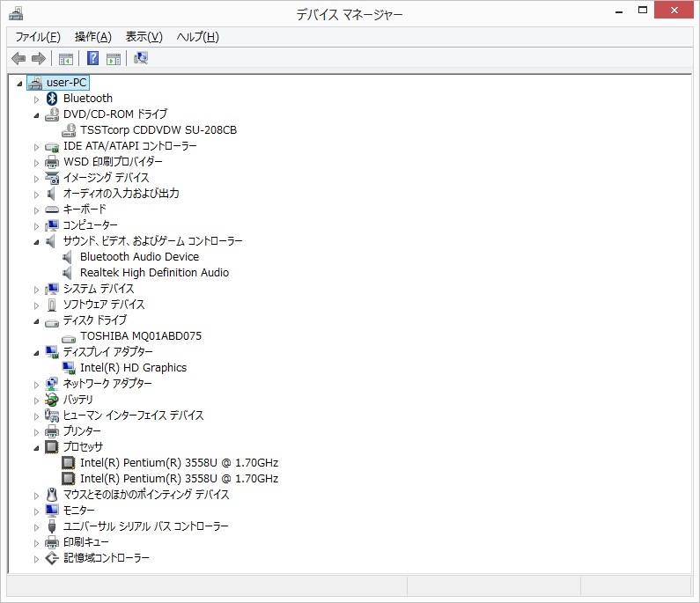Click the action pane toolbar icon
Viewport: 700px width, 603px height.
pos(114,58)
